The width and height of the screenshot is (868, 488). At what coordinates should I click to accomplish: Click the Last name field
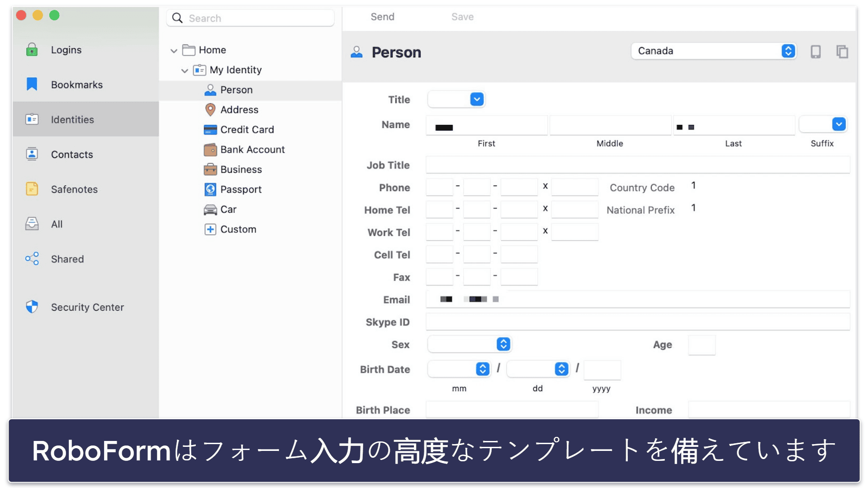[734, 125]
